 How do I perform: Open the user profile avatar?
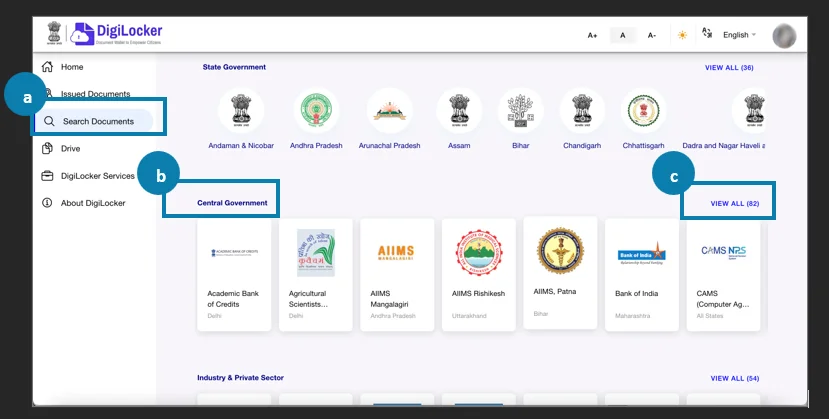784,36
